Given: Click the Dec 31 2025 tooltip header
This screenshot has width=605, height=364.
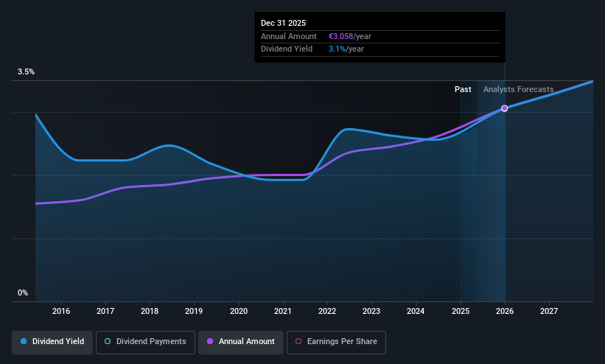Looking at the screenshot, I should click(283, 23).
